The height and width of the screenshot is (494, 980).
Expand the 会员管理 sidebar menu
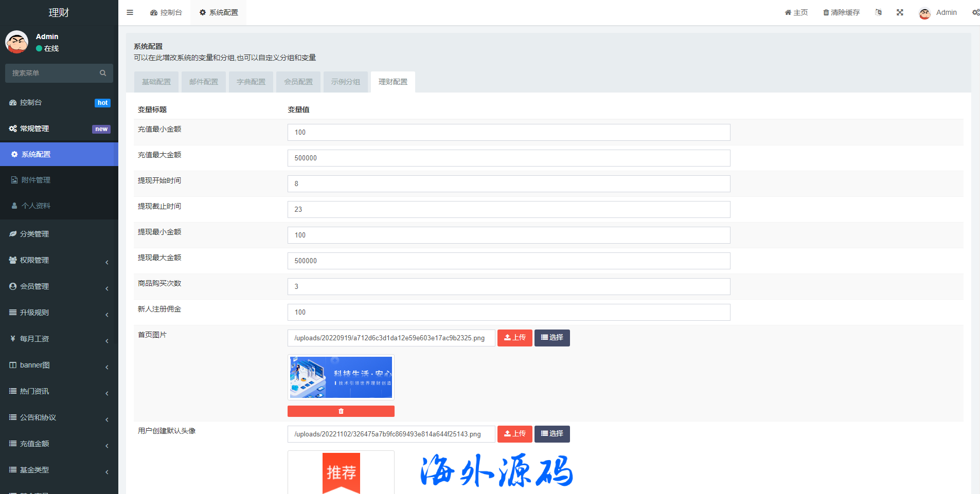[x=59, y=286]
